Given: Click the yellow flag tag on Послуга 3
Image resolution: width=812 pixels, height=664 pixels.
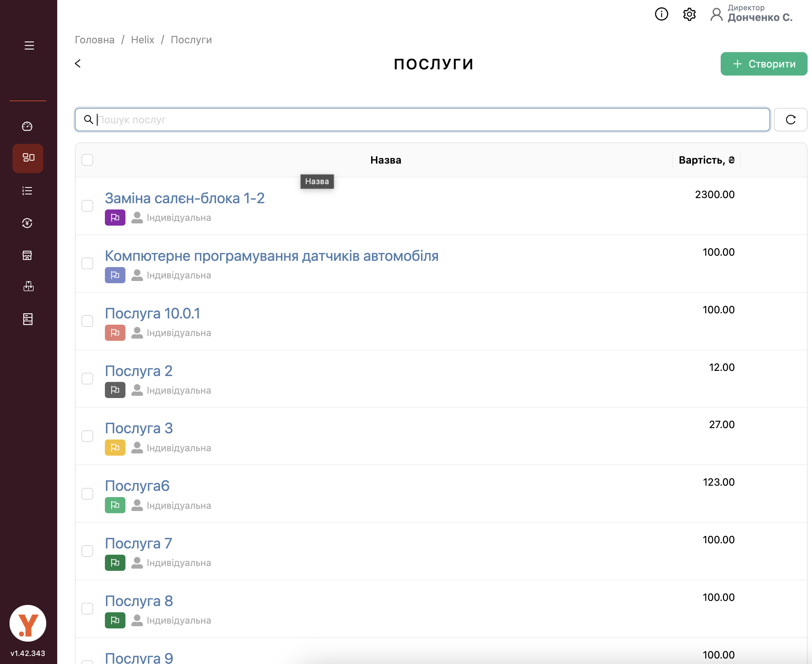Looking at the screenshot, I should click(x=115, y=448).
